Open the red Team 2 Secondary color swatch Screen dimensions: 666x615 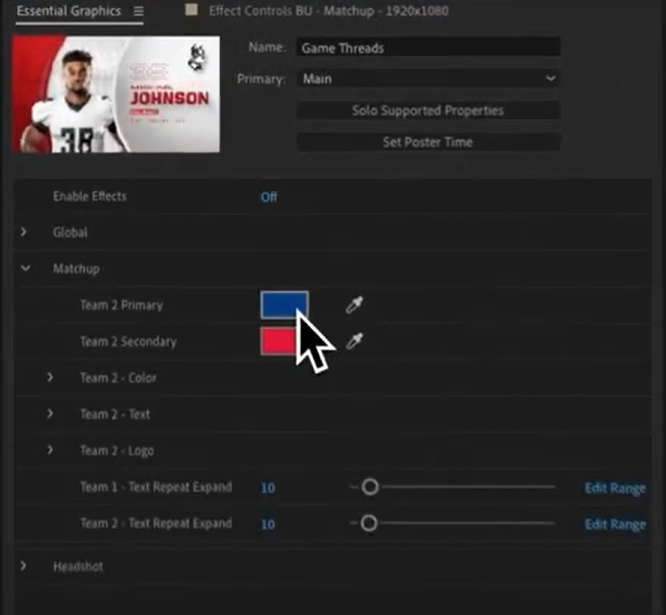point(279,342)
